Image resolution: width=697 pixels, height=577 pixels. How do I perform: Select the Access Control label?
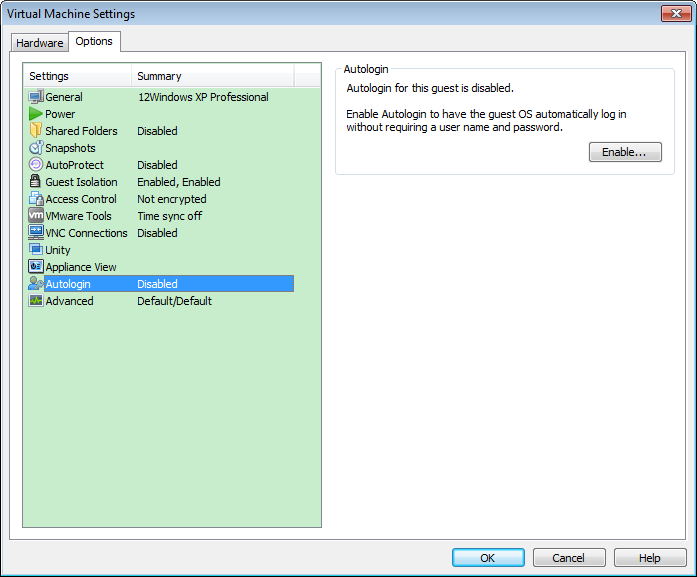point(81,199)
